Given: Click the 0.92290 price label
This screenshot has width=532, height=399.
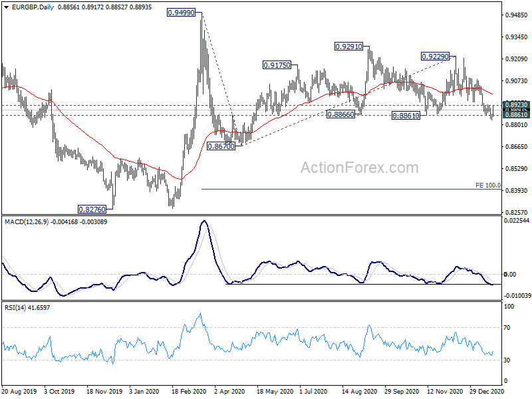Looking at the screenshot, I should [435, 57].
